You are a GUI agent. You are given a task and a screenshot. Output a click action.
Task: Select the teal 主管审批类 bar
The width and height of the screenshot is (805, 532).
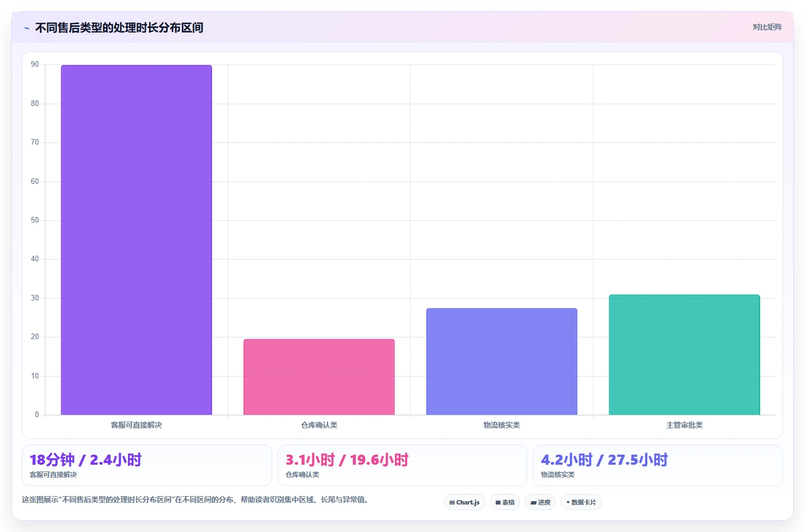[684, 355]
